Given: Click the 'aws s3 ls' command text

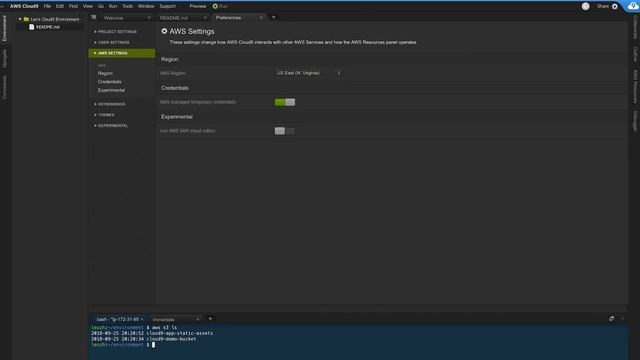Looking at the screenshot, I should tap(164, 328).
